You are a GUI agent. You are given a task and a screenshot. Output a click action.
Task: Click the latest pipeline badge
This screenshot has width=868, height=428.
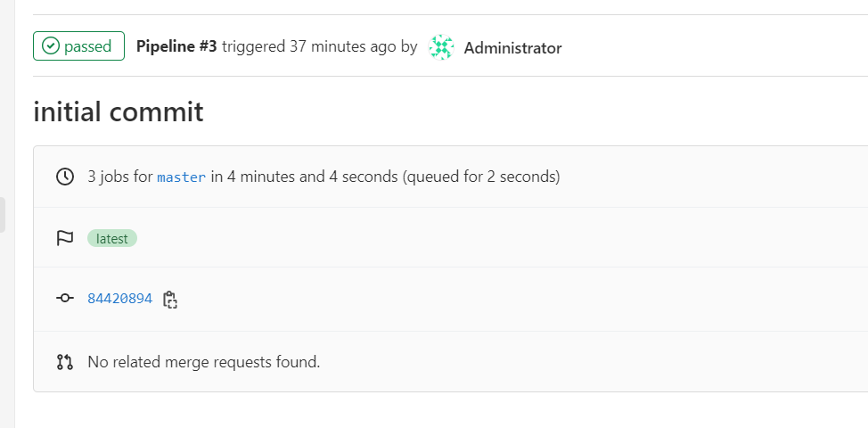(x=111, y=239)
